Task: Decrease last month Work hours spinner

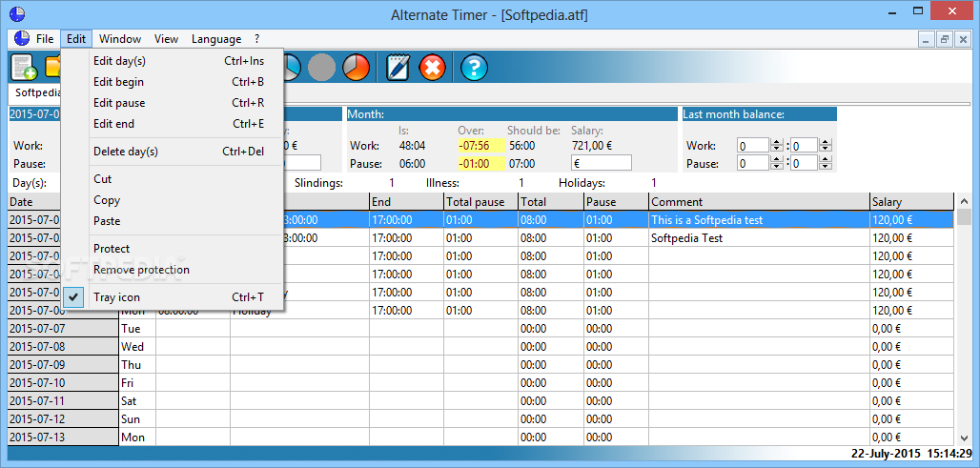Action: 776,150
